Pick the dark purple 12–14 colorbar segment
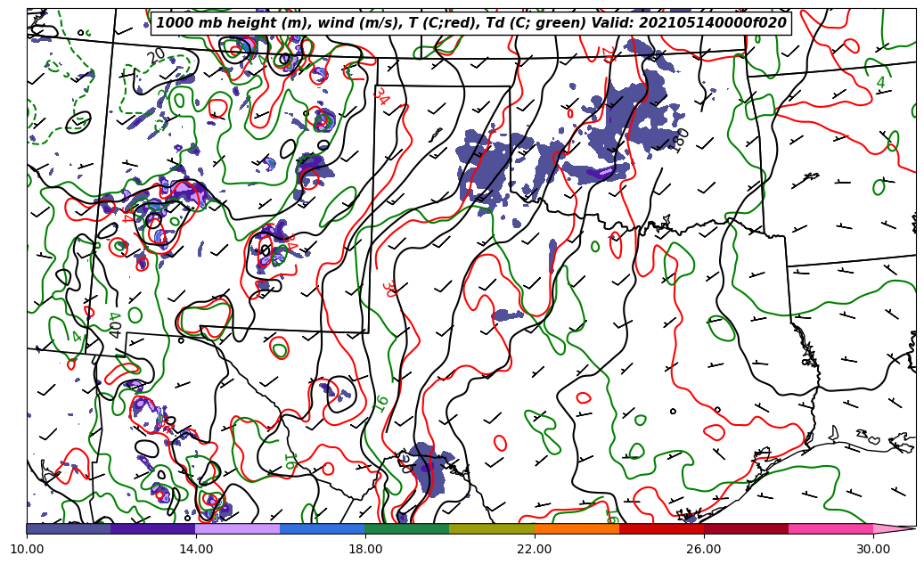This screenshot has width=924, height=564. pyautogui.click(x=153, y=528)
